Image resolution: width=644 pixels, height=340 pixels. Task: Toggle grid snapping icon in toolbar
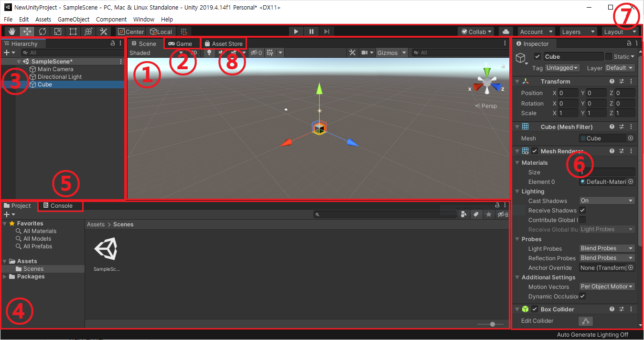[183, 32]
